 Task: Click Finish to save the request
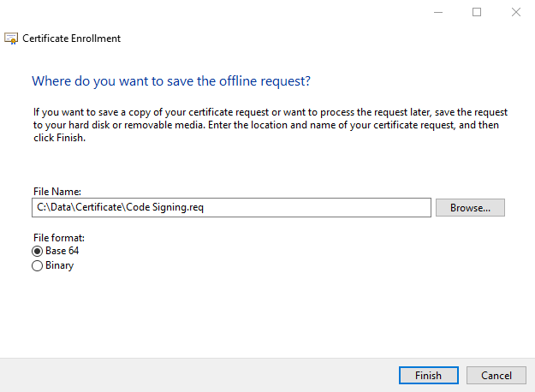tap(429, 375)
